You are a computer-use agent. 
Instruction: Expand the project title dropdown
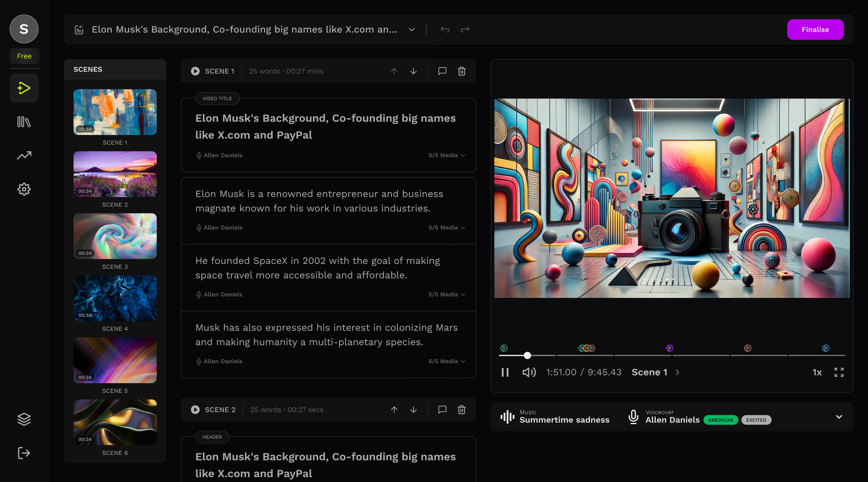[x=411, y=30]
